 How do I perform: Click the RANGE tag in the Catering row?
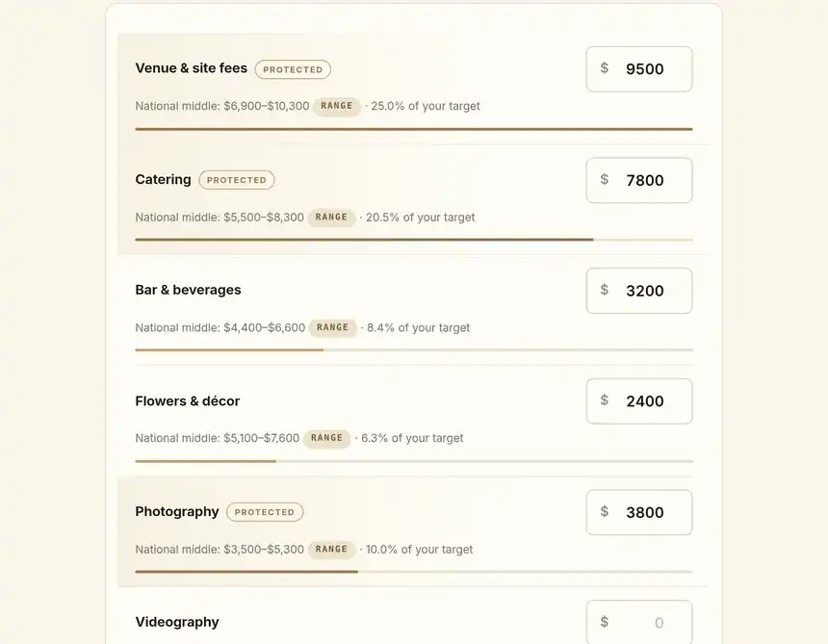[331, 217]
